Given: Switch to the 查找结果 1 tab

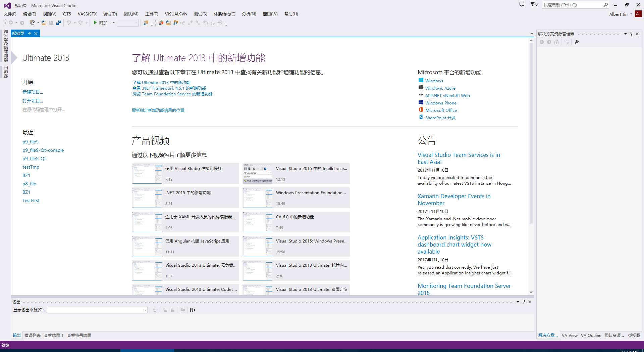Looking at the screenshot, I should coord(54,335).
